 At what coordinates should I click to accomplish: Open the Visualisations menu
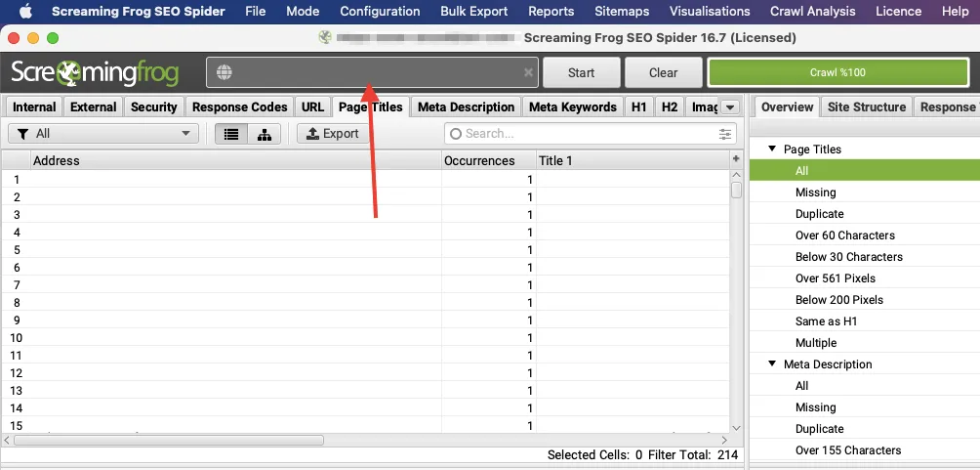point(710,12)
